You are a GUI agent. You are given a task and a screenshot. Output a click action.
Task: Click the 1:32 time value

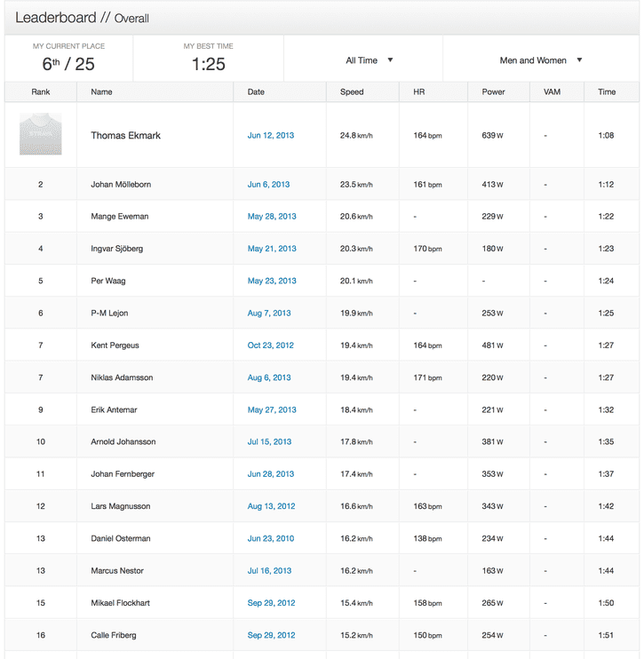[x=606, y=409]
